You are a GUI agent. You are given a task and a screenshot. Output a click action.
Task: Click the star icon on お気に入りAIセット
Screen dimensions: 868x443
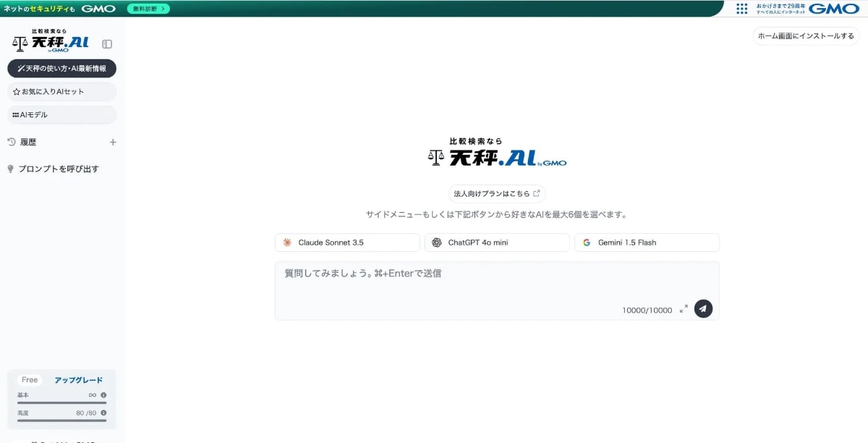pyautogui.click(x=17, y=92)
